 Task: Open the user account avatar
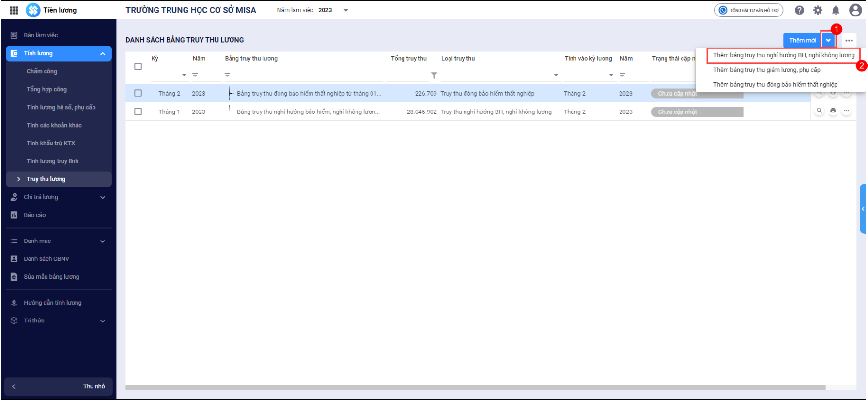855,10
